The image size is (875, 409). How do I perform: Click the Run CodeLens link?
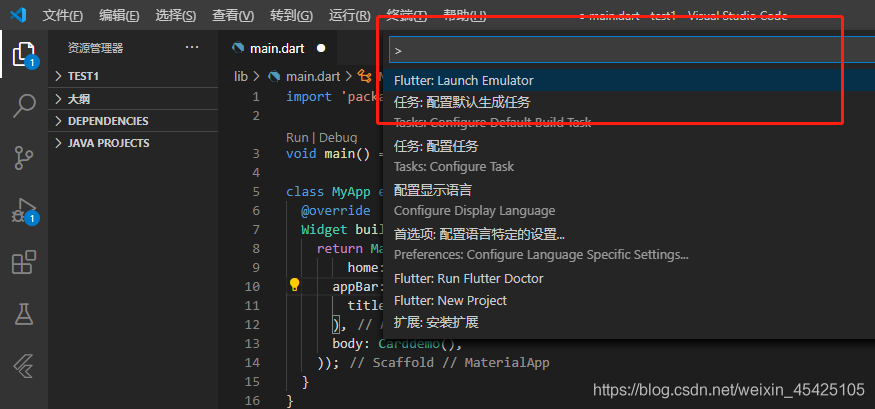tap(297, 137)
